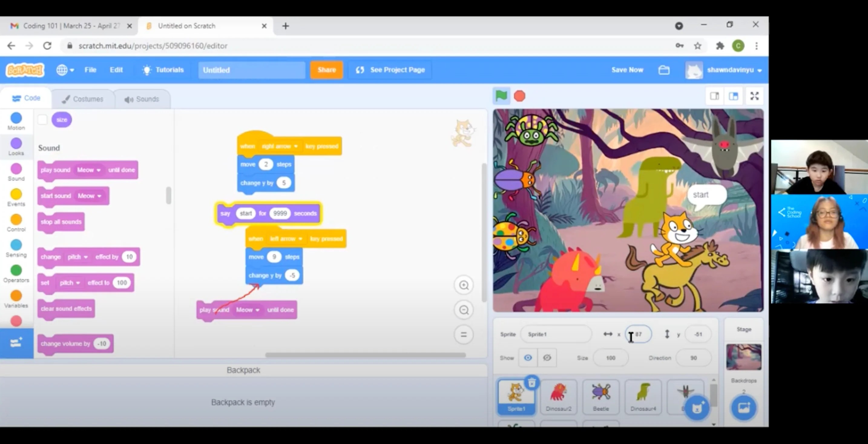Switch to the Costumes tab
This screenshot has width=868, height=444.
pyautogui.click(x=83, y=98)
